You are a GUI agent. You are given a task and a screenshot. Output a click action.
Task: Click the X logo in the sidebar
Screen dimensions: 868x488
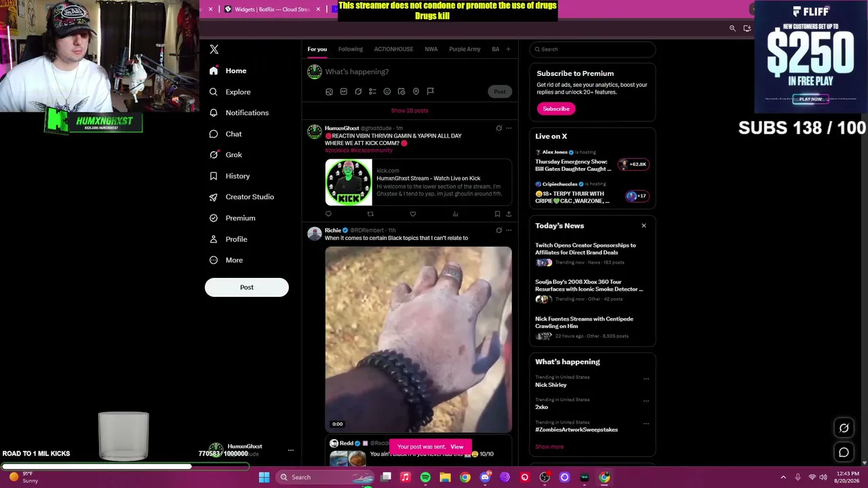[214, 49]
